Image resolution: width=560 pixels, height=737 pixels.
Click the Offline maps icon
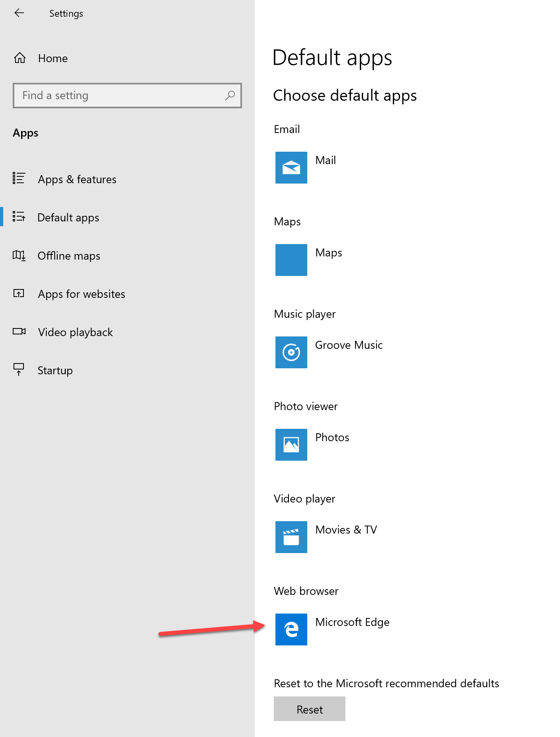click(19, 255)
